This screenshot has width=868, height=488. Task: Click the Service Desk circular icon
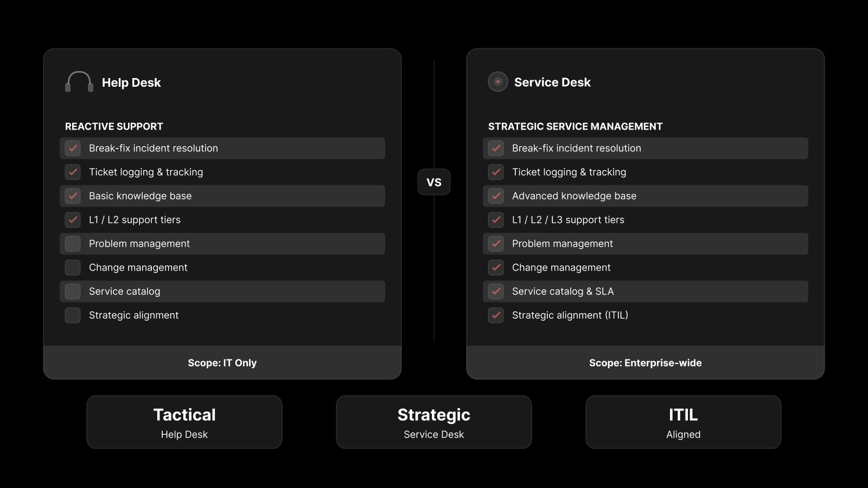coord(497,82)
